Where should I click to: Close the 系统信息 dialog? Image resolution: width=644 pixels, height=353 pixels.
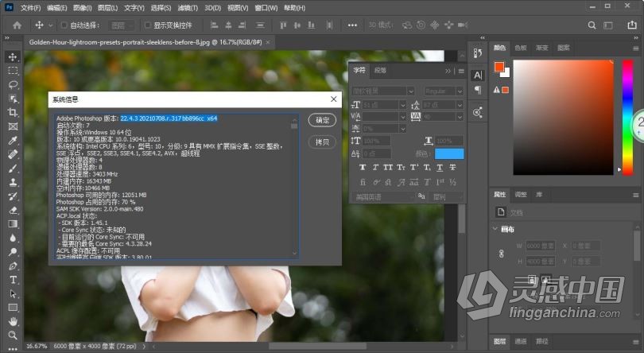[333, 99]
